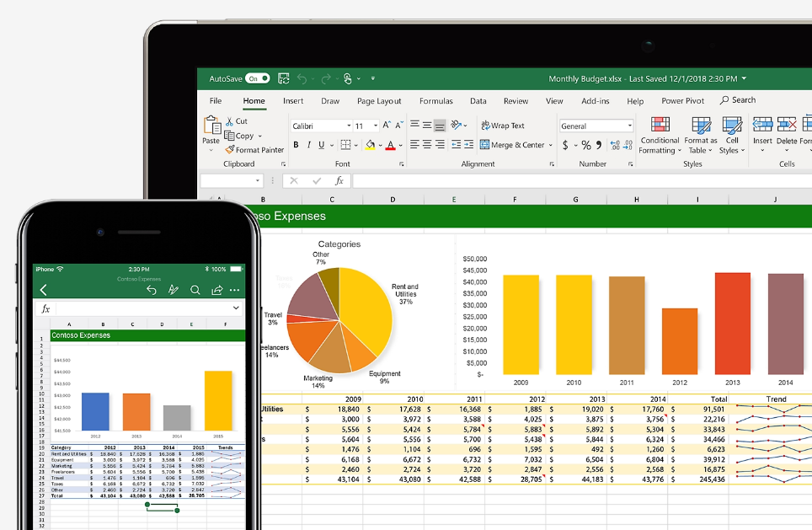Click Decrease Decimal icon
The image size is (812, 530).
(628, 145)
